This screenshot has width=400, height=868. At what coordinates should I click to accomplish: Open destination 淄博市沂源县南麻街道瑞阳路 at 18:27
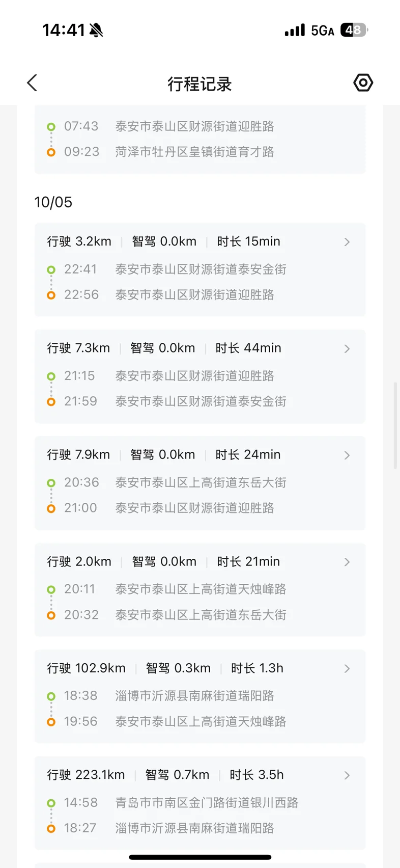click(194, 829)
